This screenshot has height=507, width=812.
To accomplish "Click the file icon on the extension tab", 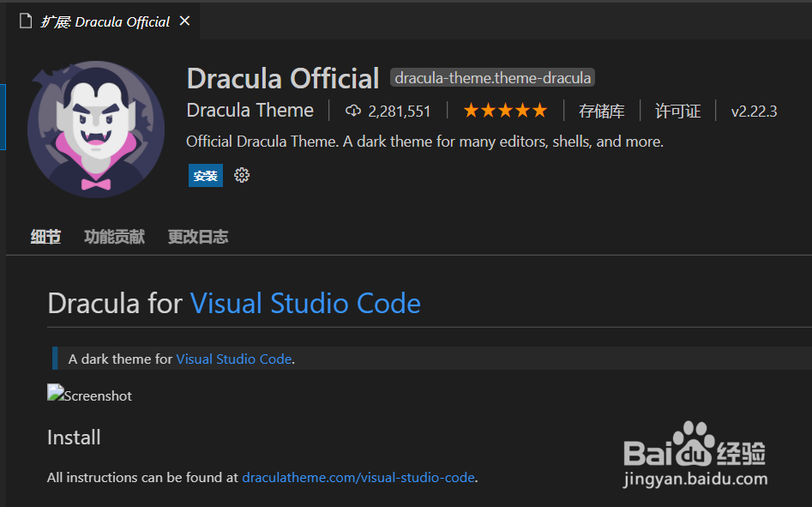I will point(26,21).
